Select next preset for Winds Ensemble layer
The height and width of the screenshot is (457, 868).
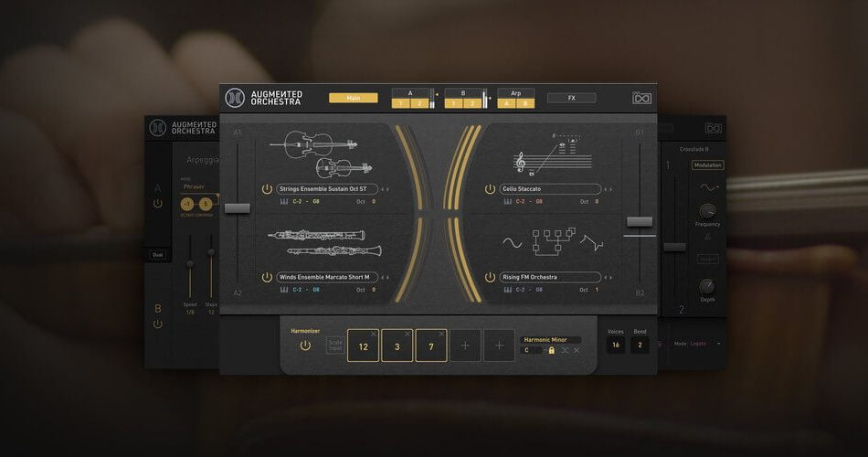(388, 278)
